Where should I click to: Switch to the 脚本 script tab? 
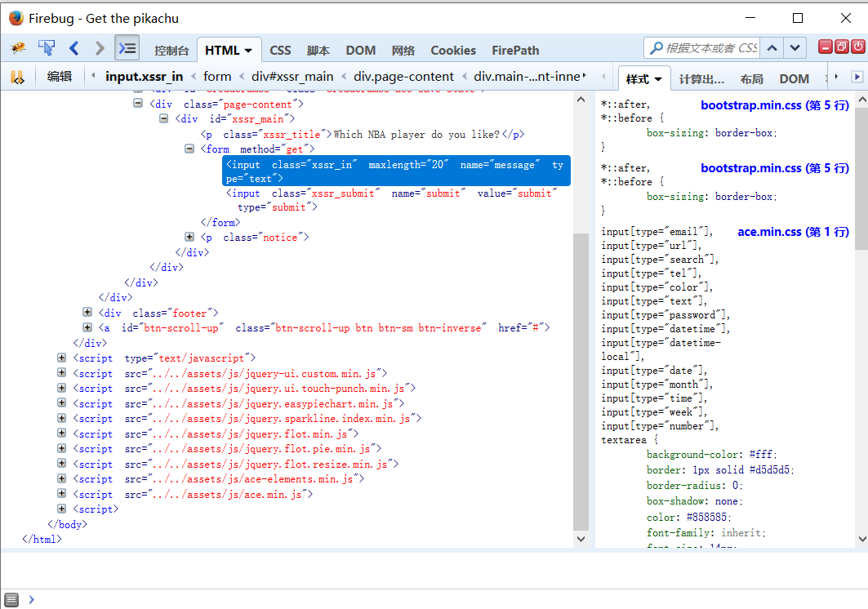coord(318,51)
